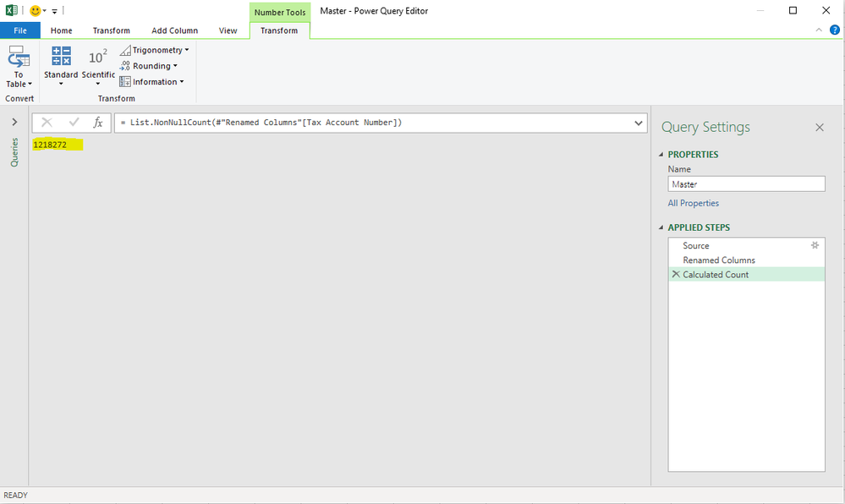Expand the formula bar dropdown arrow
This screenshot has width=845, height=504.
click(638, 123)
